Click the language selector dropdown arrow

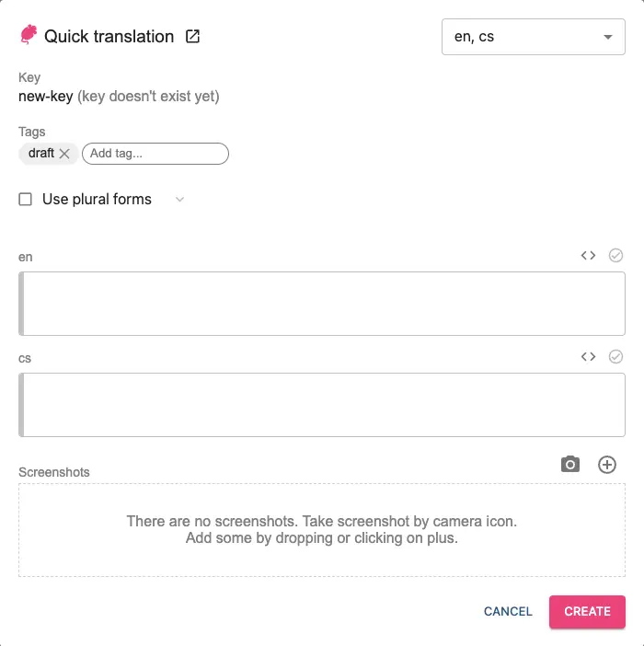tap(607, 37)
